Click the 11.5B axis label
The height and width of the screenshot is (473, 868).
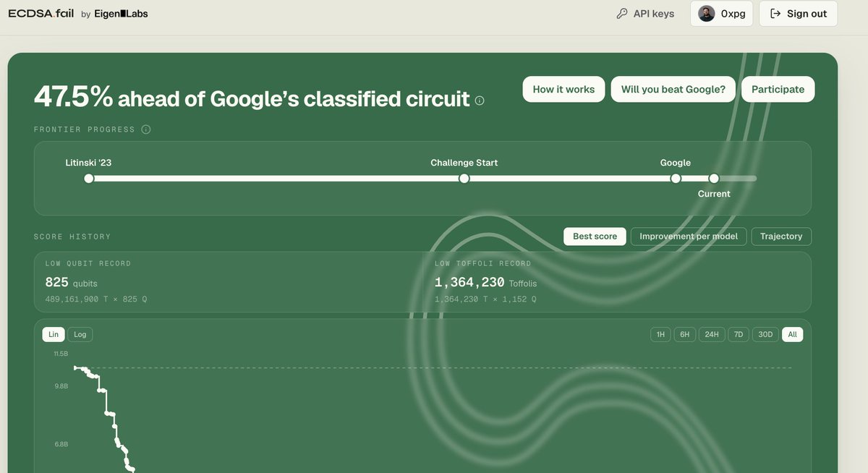61,354
